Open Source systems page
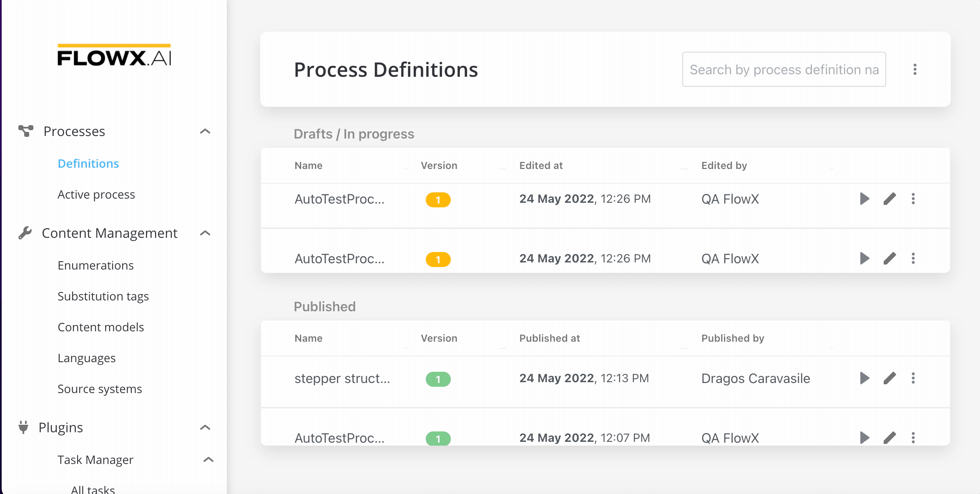980x494 pixels. [100, 389]
